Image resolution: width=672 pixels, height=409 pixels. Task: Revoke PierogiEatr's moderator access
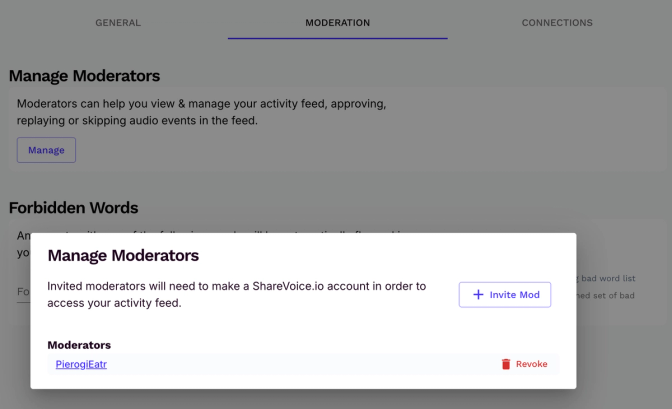click(531, 364)
